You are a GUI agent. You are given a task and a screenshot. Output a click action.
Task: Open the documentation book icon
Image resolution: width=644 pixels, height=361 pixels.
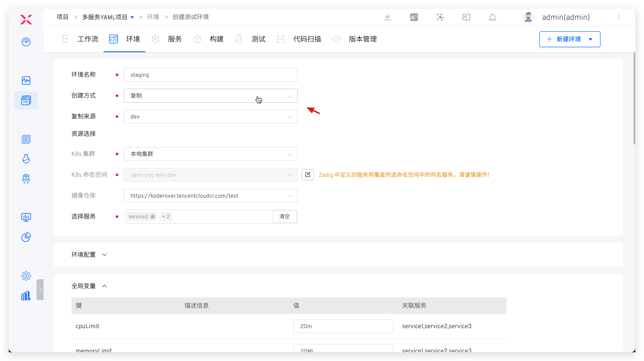tap(466, 17)
